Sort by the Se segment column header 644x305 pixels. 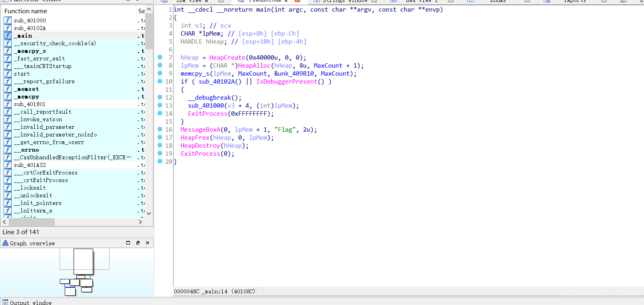(141, 11)
